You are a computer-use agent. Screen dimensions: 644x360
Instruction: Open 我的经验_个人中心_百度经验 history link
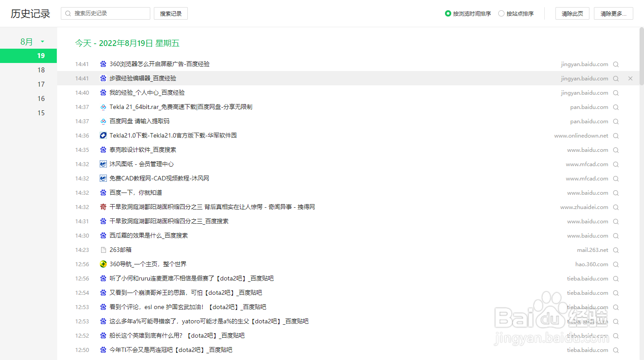click(147, 92)
